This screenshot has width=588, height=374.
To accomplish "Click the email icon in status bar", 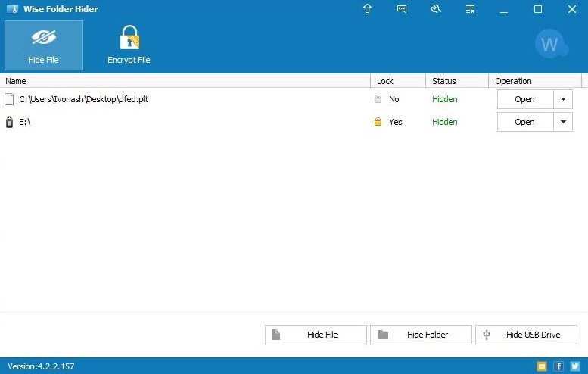I will (x=542, y=366).
